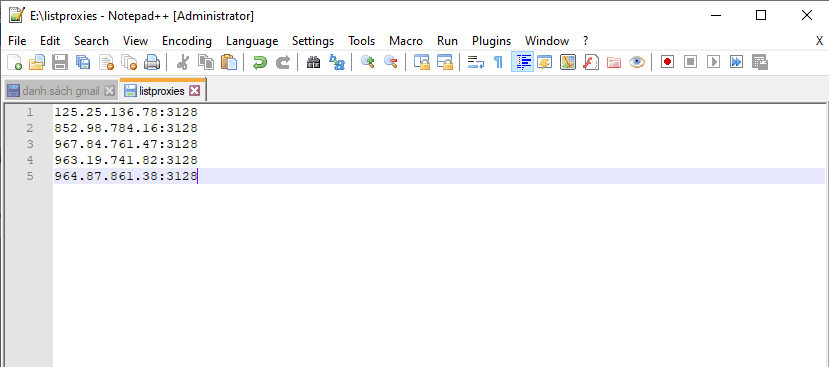Maximize the Notepad++ window
Viewport: 829px width, 367px height.
tap(761, 15)
